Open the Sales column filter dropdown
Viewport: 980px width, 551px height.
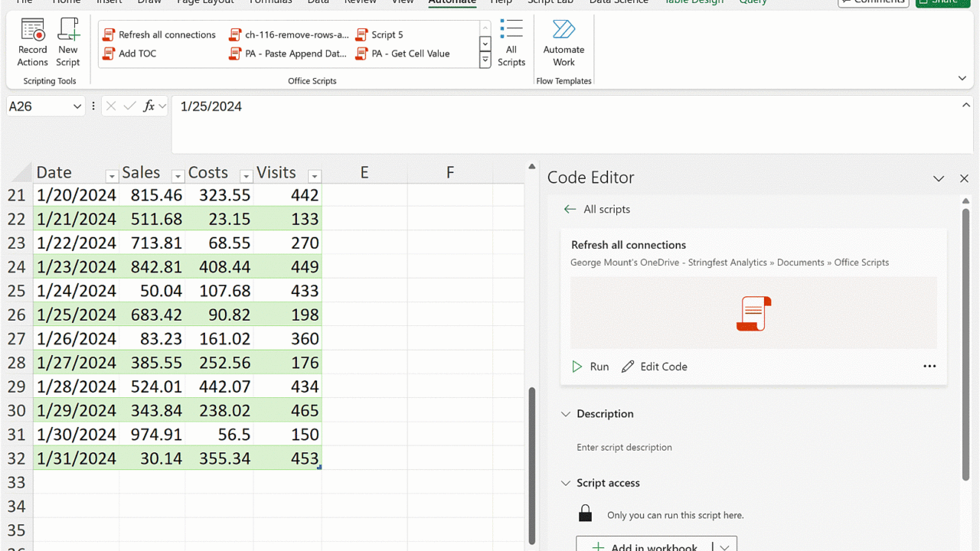click(x=178, y=176)
